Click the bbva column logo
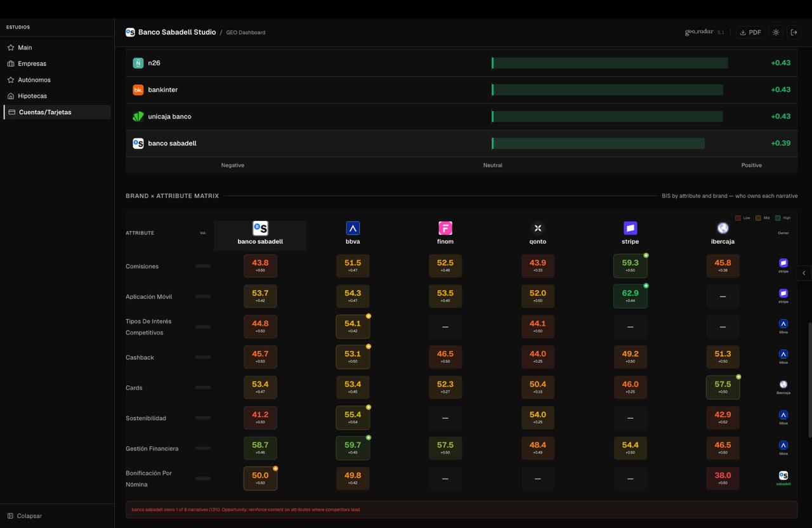812x528 pixels. 353,228
